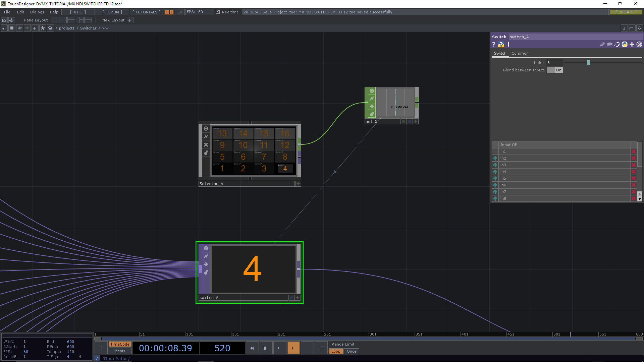Click the clone immune flag on Selector_A node
Screen dimensions: 644x362
pyautogui.click(x=206, y=137)
